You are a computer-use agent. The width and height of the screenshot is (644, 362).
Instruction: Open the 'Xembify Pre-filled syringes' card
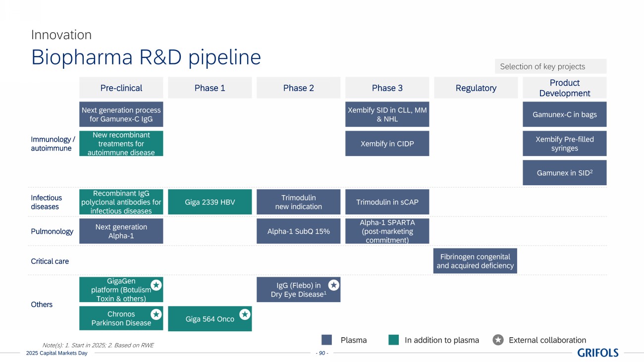coord(565,144)
